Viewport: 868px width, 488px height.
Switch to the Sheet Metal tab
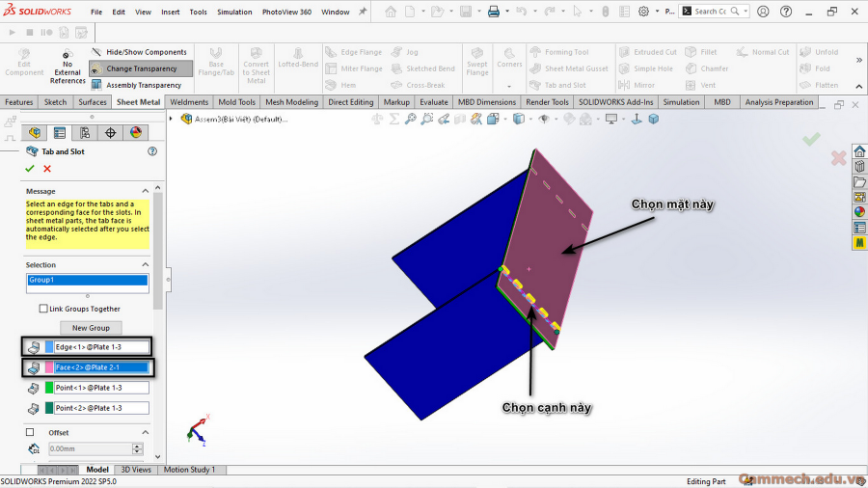(138, 102)
